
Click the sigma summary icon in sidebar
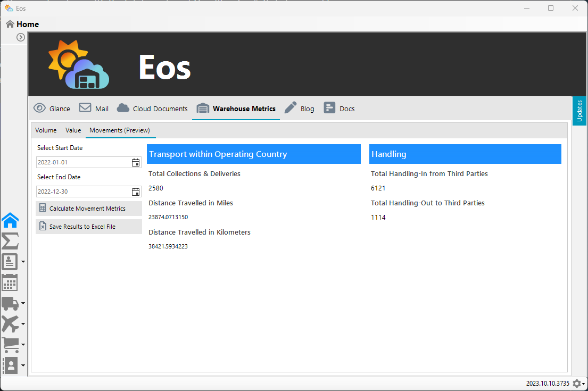(10, 241)
